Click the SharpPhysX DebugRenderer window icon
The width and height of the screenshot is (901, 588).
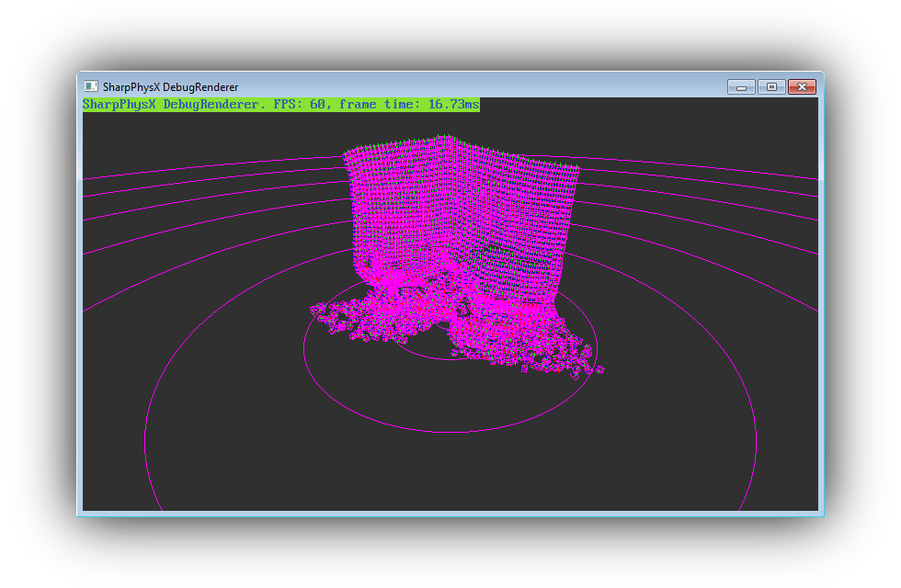pyautogui.click(x=91, y=86)
